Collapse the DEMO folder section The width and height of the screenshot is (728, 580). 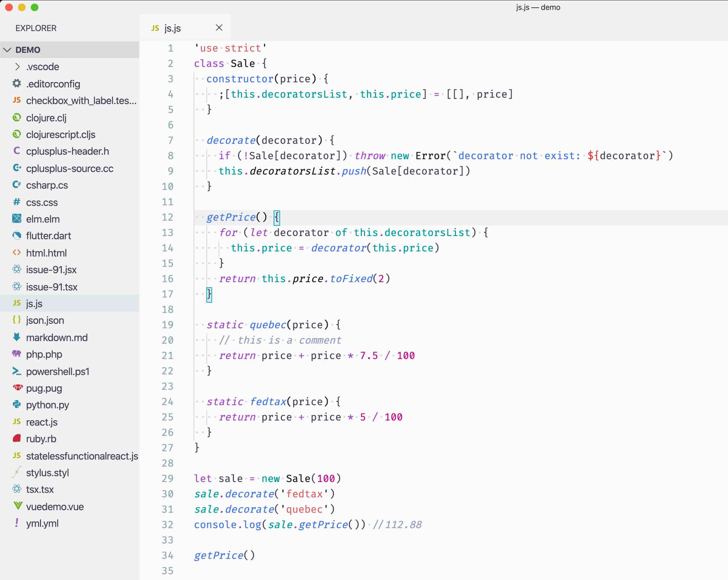70,50
